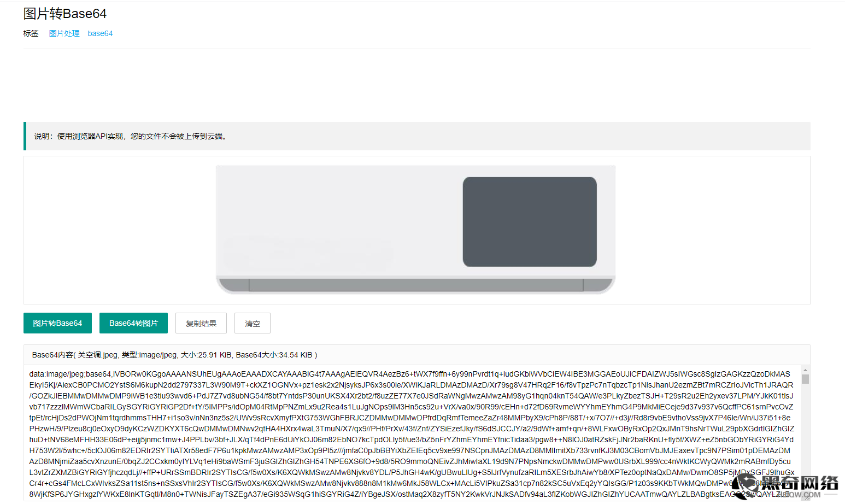The width and height of the screenshot is (845, 504).
Task: Click the 黑奇网络 watermark logo
Action: (787, 485)
